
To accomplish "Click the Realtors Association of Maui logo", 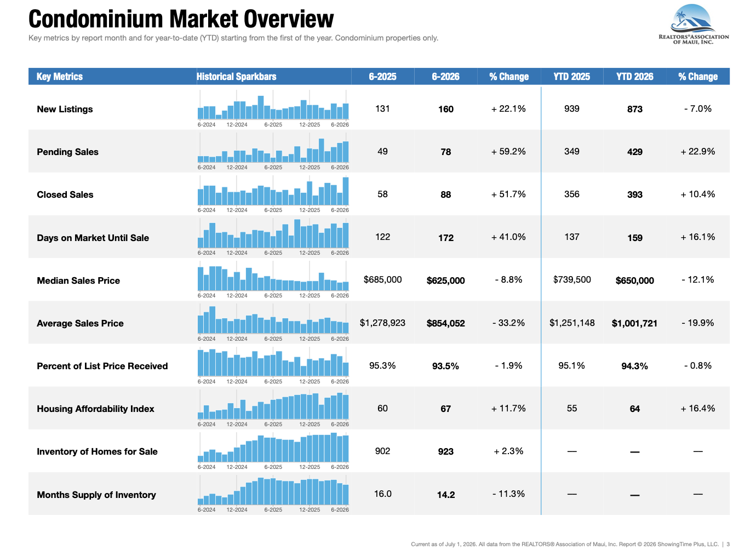I will pyautogui.click(x=694, y=25).
